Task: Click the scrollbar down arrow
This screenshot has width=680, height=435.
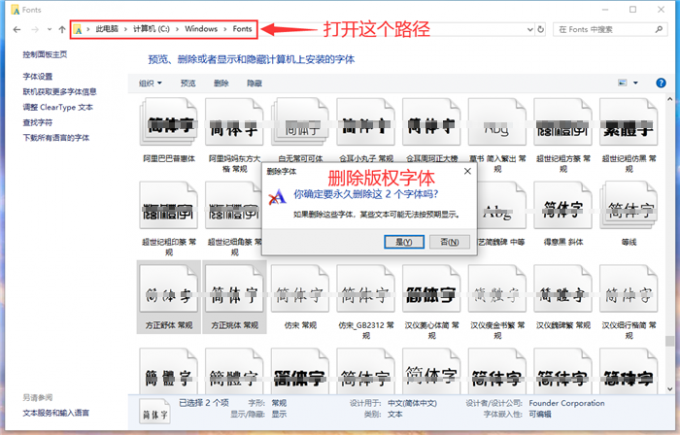Action: [x=670, y=389]
